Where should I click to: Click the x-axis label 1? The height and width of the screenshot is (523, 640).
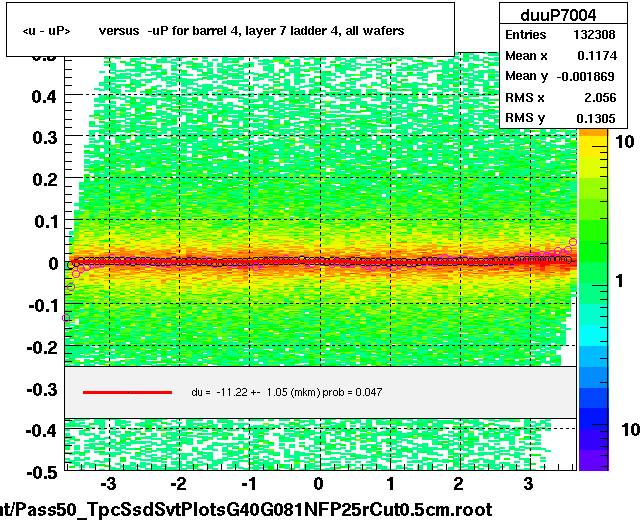(391, 484)
